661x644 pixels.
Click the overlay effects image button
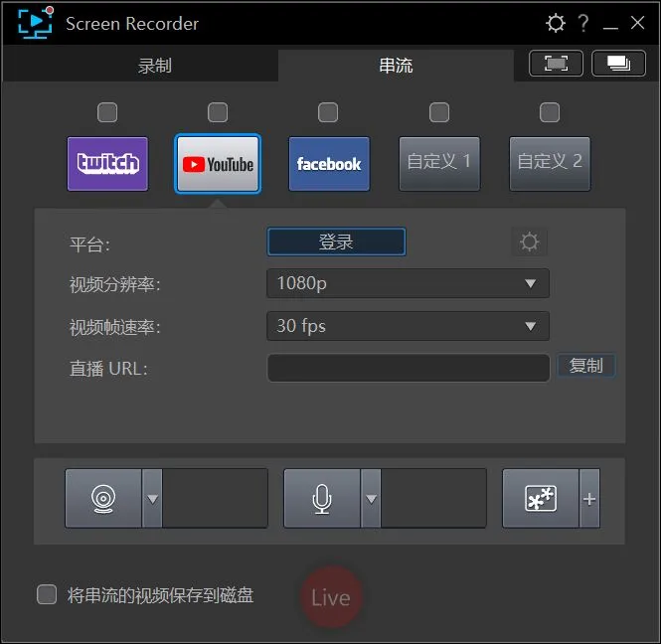click(x=541, y=498)
